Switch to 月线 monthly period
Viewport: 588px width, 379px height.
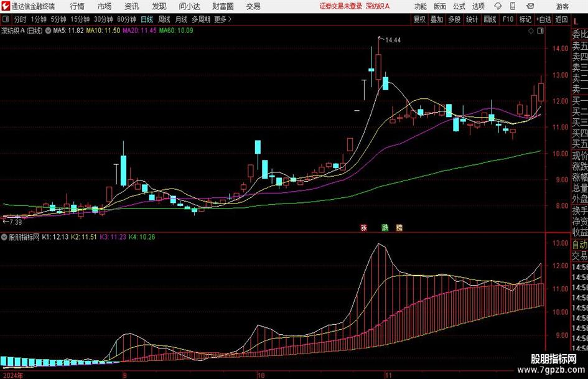tap(182, 19)
